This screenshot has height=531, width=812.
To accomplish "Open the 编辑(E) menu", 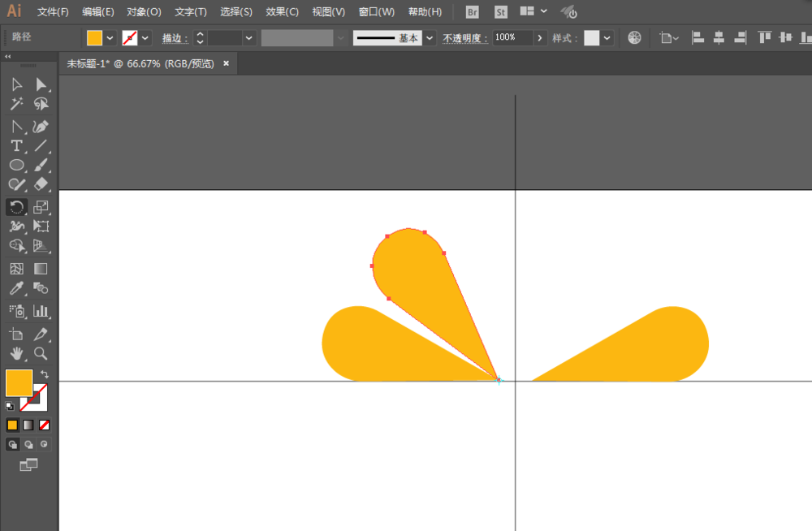I will coord(98,12).
